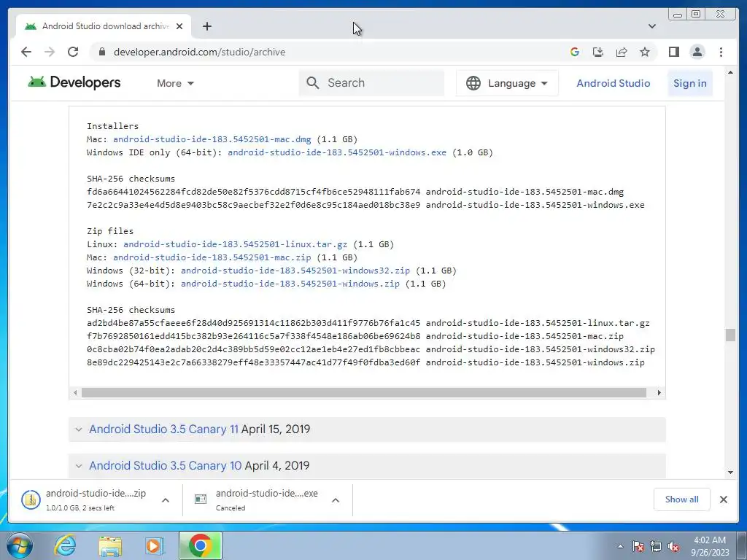The image size is (747, 560).
Task: Open tab search chevron
Action: [651, 26]
